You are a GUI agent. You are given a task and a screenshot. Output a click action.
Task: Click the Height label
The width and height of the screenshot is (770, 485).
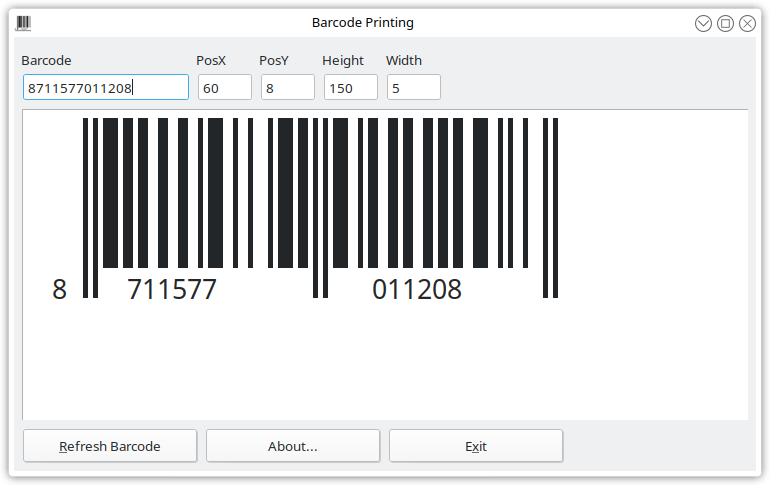coord(343,60)
